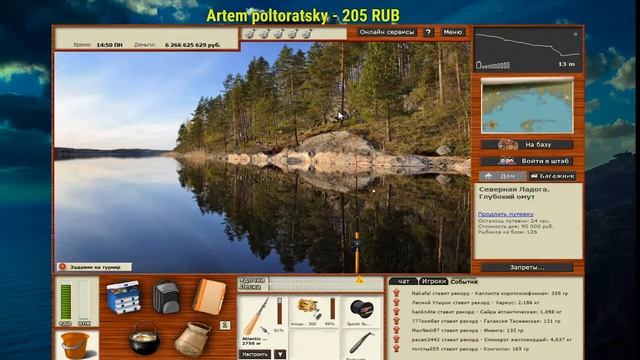This screenshot has height=360, width=640.
Task: Click the Настроить tackle setup button
Action: point(255,354)
